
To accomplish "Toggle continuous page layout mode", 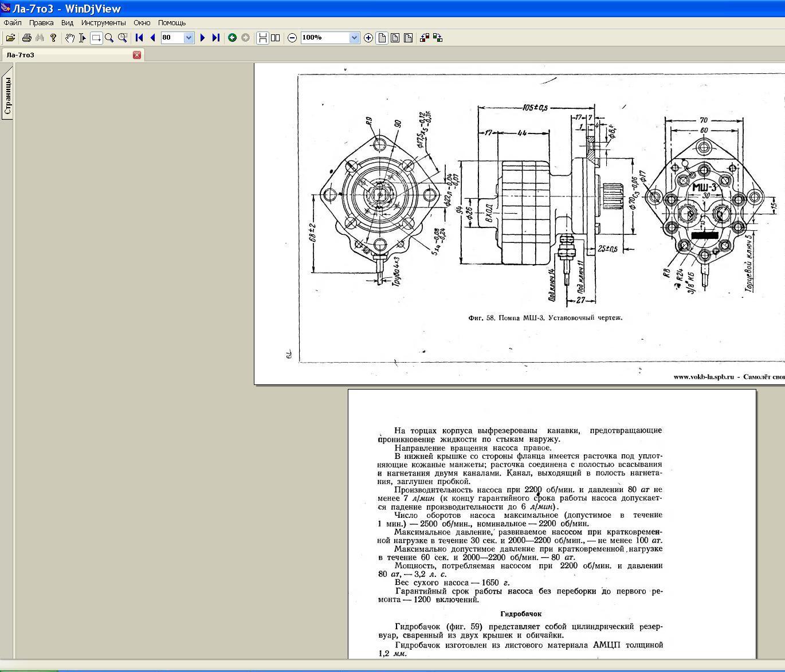I will click(x=262, y=38).
